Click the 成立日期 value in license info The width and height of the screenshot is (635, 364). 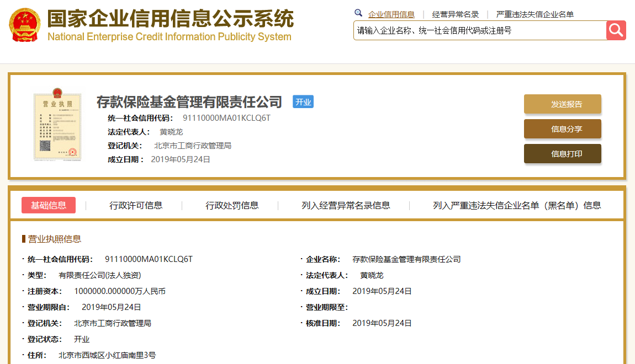pyautogui.click(x=382, y=291)
